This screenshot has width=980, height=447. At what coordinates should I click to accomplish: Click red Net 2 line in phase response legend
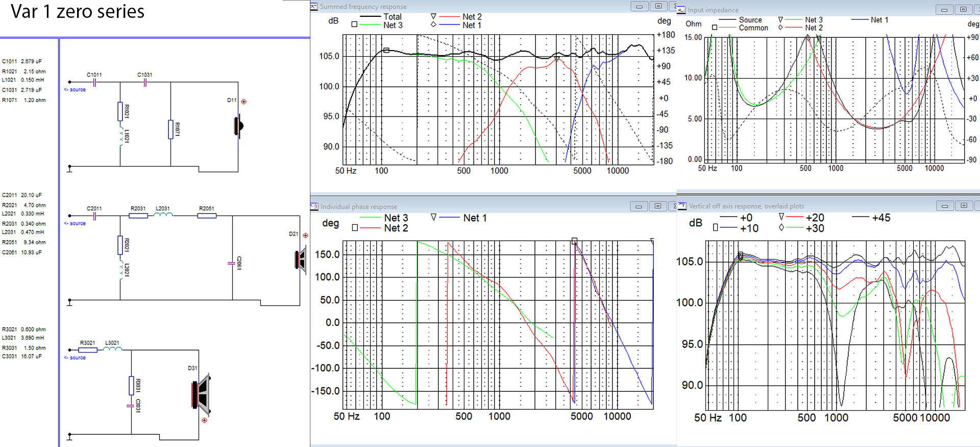click(370, 228)
